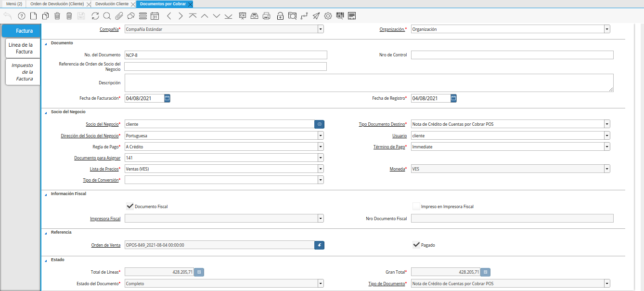This screenshot has width=644, height=291.
Task: Click the Help question mark icon
Action: click(21, 16)
